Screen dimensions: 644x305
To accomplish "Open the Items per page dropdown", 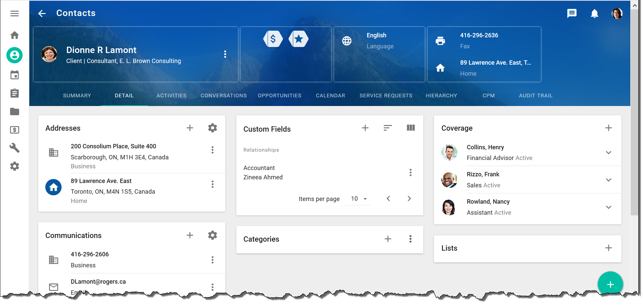I will pos(358,198).
